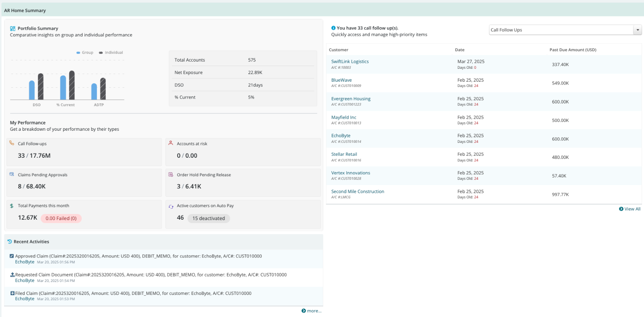Click the Requested Claim Document upload icon
The width and height of the screenshot is (644, 317).
coord(12,274)
